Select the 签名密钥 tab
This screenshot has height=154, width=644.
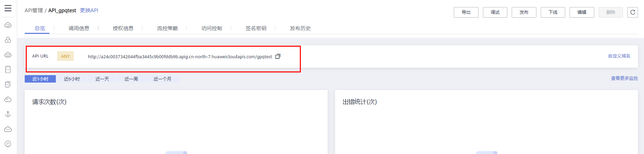[x=256, y=28]
